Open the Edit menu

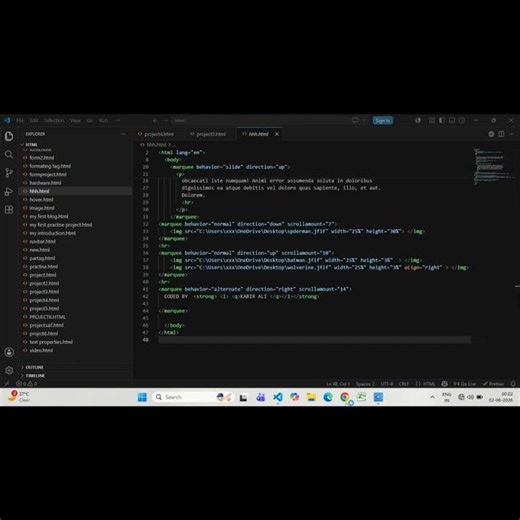[x=34, y=120]
